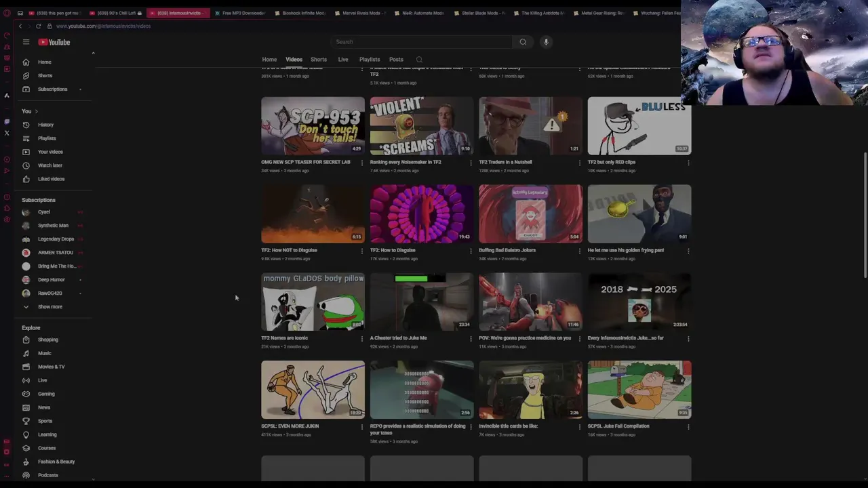Screen dimensions: 868x488
Task: Go back with browser back arrow
Action: click(20, 26)
